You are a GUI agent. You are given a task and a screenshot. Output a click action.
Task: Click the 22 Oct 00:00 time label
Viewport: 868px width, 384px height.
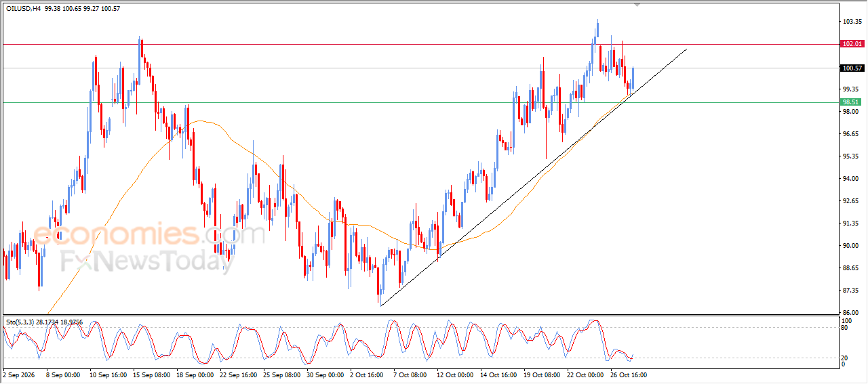click(585, 375)
